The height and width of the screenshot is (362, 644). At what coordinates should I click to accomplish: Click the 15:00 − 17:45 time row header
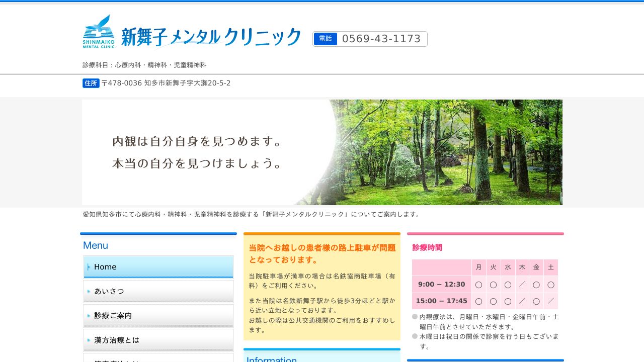441,301
